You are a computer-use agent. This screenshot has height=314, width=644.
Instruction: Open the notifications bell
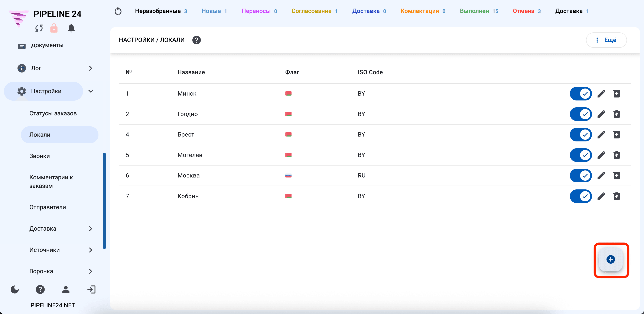click(x=71, y=28)
